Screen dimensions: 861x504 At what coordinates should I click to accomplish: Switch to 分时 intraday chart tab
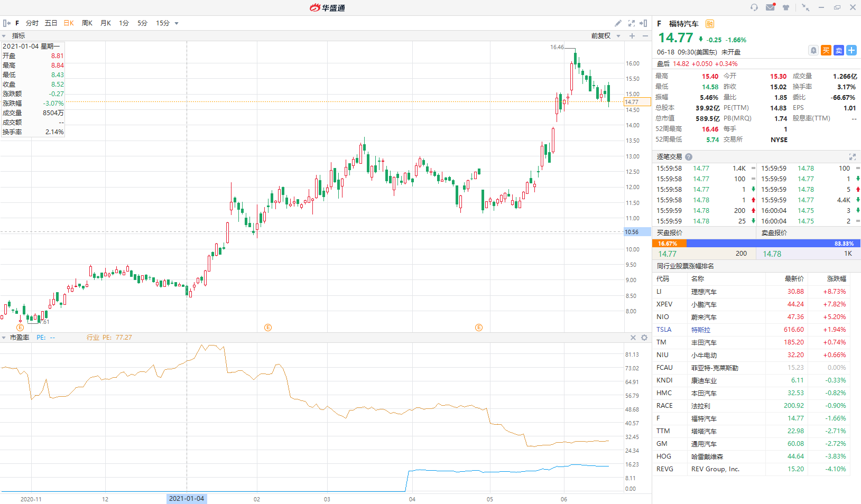tap(32, 23)
